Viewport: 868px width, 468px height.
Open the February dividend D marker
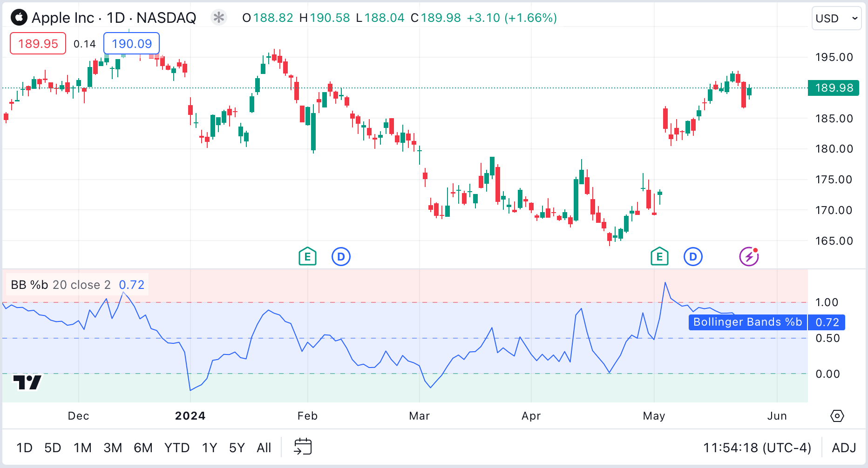341,256
